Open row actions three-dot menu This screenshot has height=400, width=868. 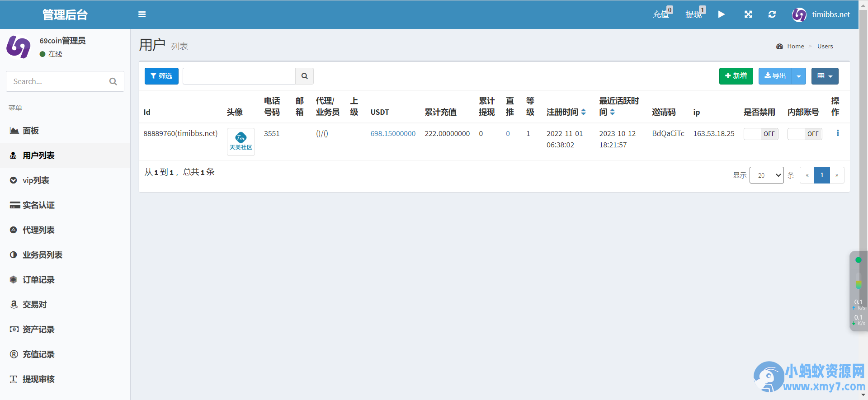pyautogui.click(x=838, y=133)
